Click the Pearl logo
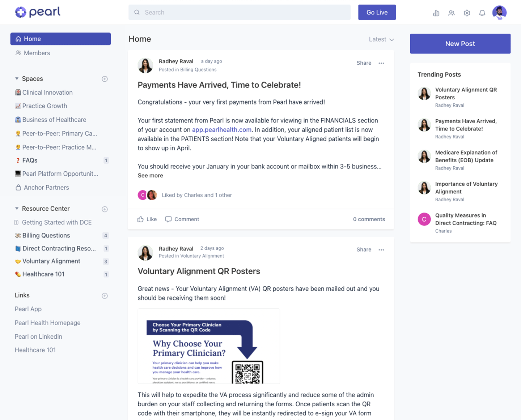This screenshot has width=521, height=420. (x=37, y=12)
